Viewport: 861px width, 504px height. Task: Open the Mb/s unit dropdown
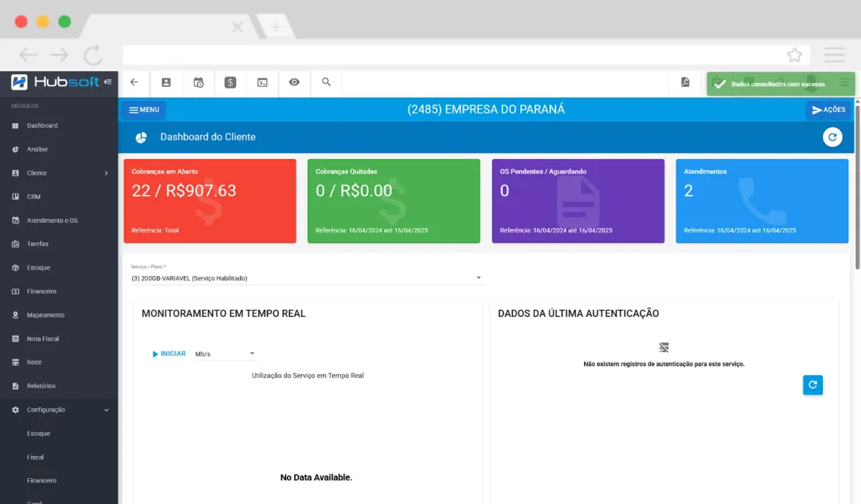pyautogui.click(x=225, y=354)
